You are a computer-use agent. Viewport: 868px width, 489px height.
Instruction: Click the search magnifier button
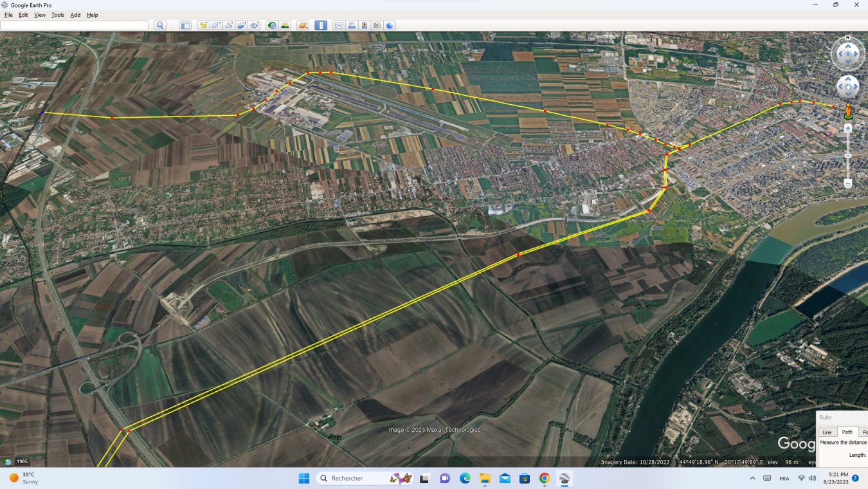coord(160,26)
